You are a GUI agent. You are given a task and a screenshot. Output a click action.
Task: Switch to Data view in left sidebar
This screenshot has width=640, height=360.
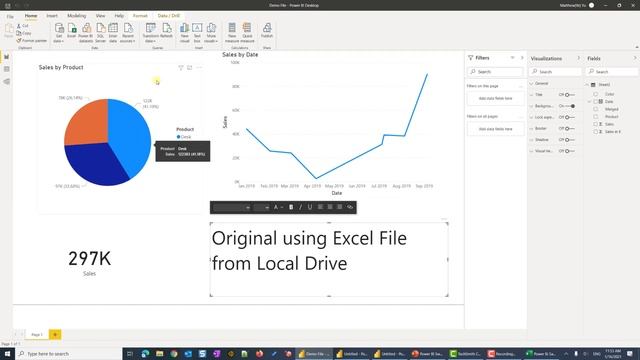click(7, 69)
